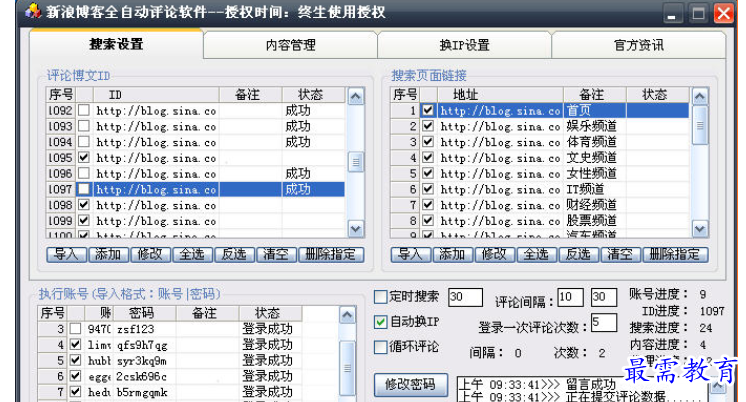
Task: Uncheck the 体育频道 link checkbox
Action: tap(428, 142)
